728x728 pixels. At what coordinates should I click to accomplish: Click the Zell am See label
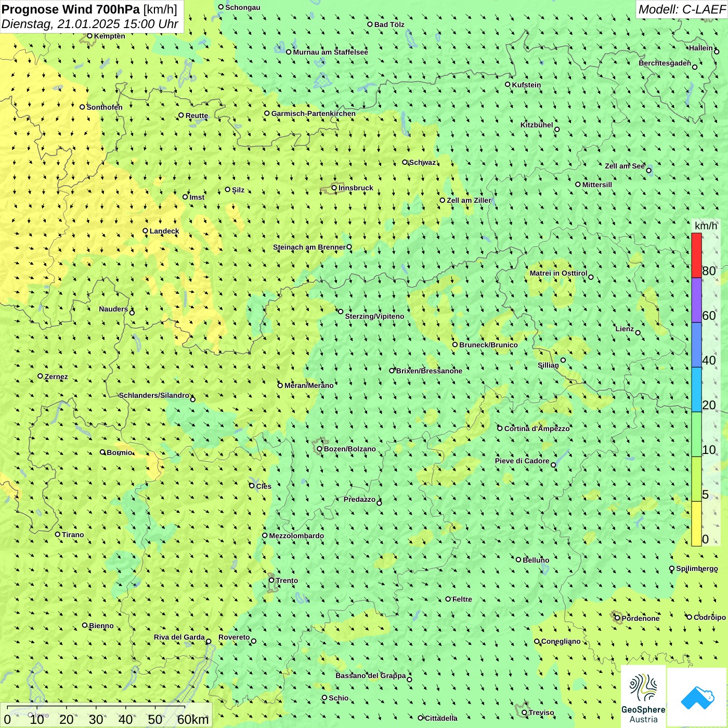625,166
